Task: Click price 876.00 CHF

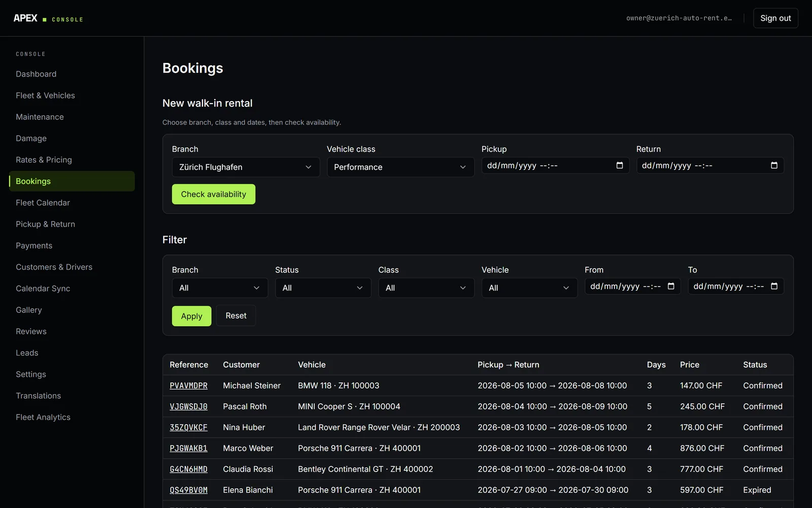Action: point(702,448)
